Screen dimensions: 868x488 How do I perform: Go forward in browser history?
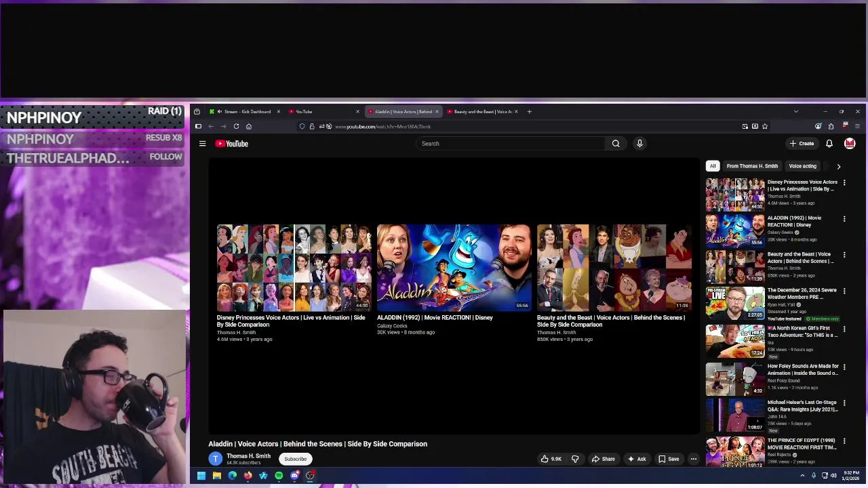click(x=223, y=126)
